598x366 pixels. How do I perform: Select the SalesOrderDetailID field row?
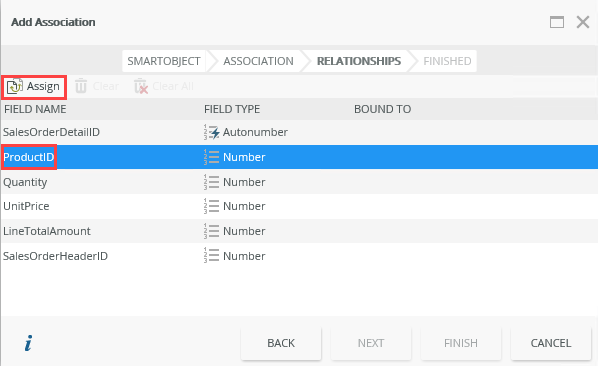(x=299, y=132)
